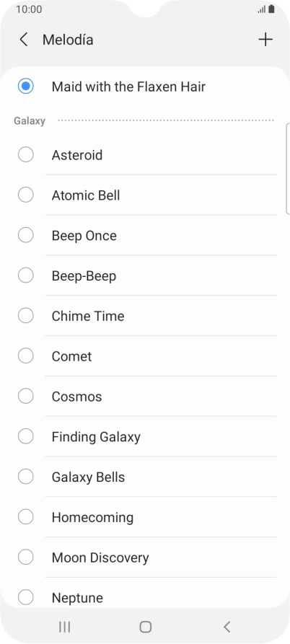Pick the Beep-Beep ringtone

coord(144,275)
